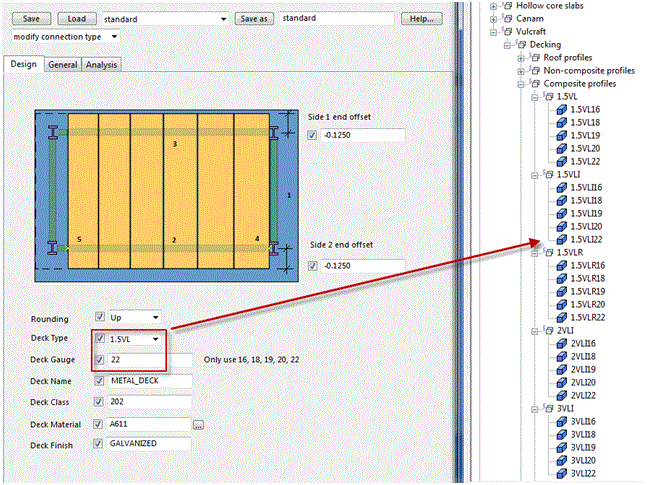Viewport: 647px width, 485px height.
Task: Click the 1.5VLI18 profile icon
Action: click(x=561, y=200)
